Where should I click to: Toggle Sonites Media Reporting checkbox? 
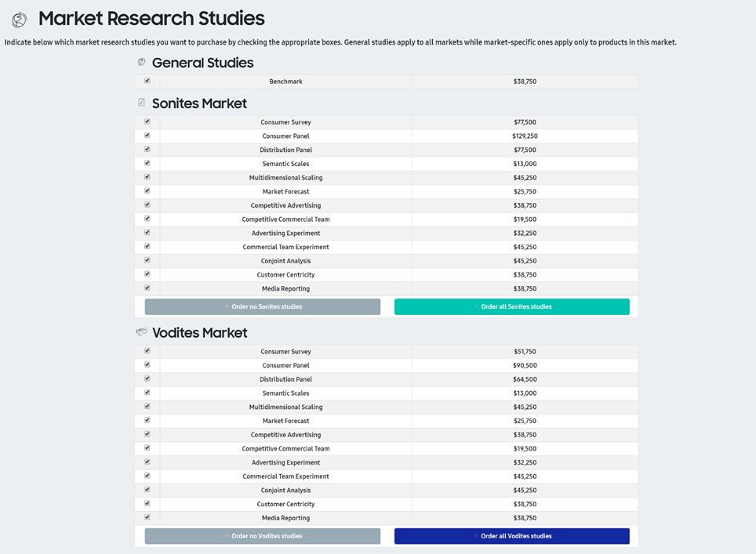pos(147,288)
